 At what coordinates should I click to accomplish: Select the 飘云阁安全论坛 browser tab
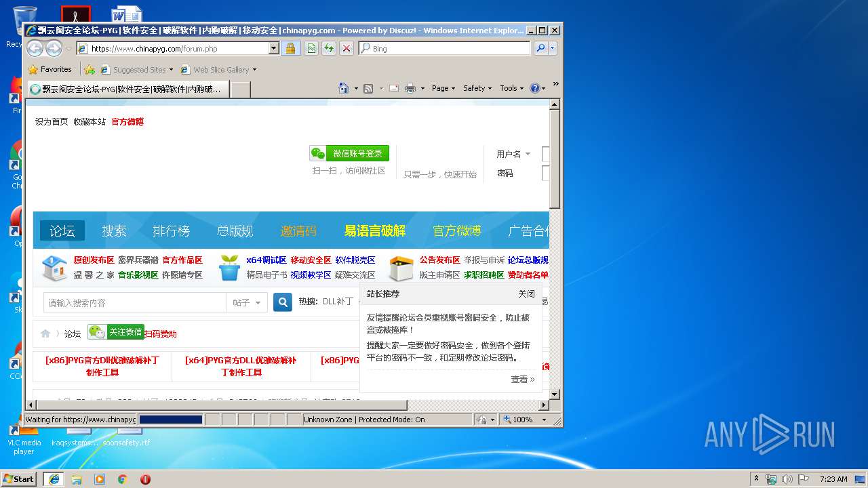click(x=127, y=89)
